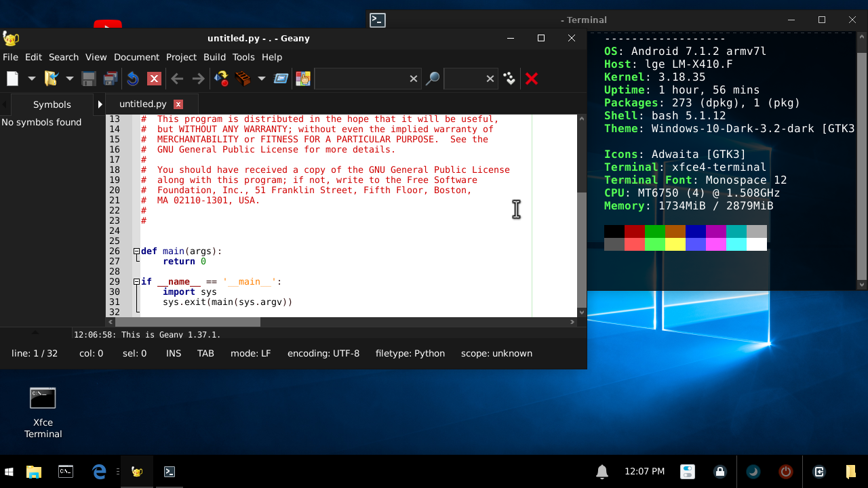
Task: Jump to the entered line number
Action: point(509,79)
